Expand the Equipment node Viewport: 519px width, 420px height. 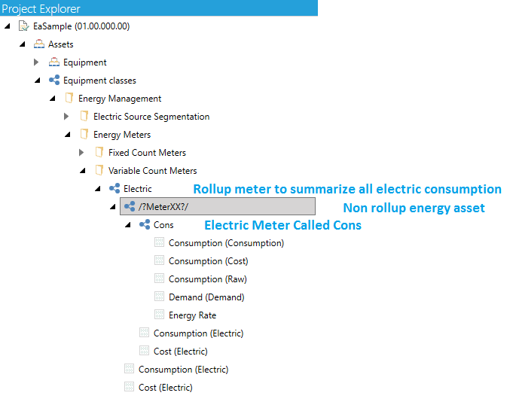point(36,62)
